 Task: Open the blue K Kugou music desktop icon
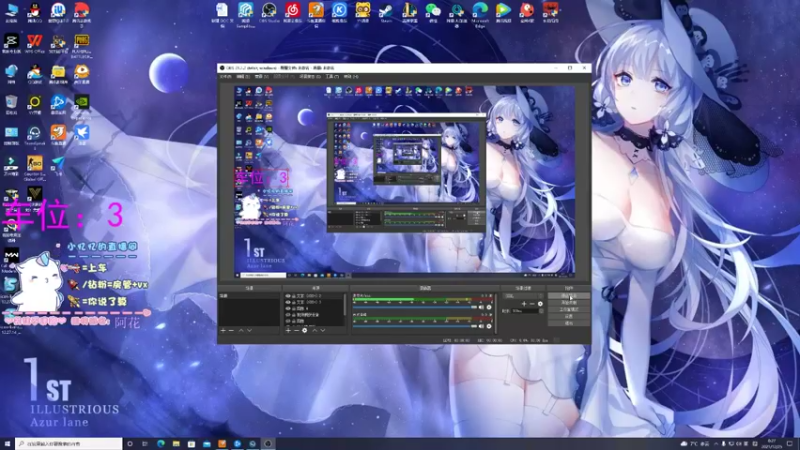tap(339, 13)
